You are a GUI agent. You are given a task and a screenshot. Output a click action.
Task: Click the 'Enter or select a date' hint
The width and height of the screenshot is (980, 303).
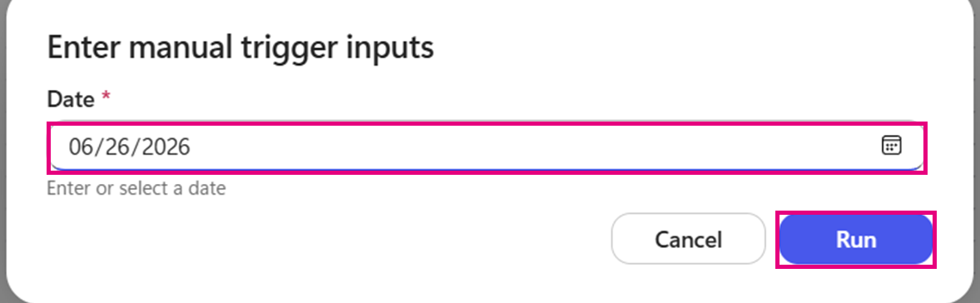(136, 188)
